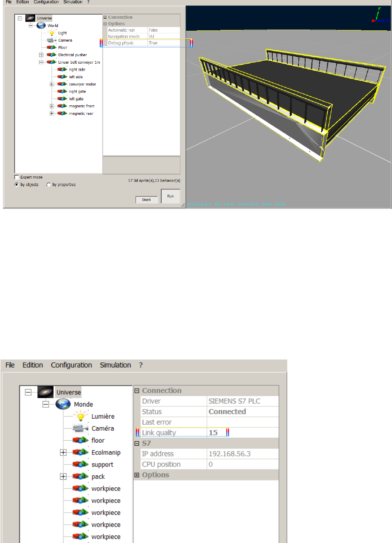Expand the magnetic rear node
This screenshot has height=543, width=392.
pos(52,114)
